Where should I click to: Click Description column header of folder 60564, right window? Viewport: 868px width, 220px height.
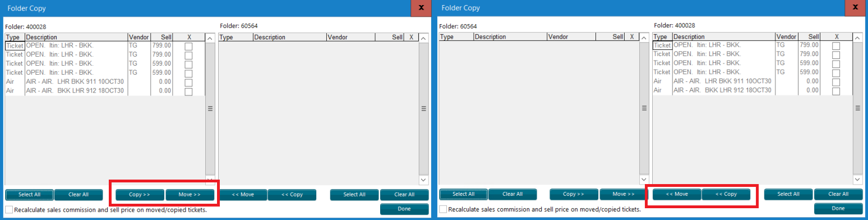point(510,37)
